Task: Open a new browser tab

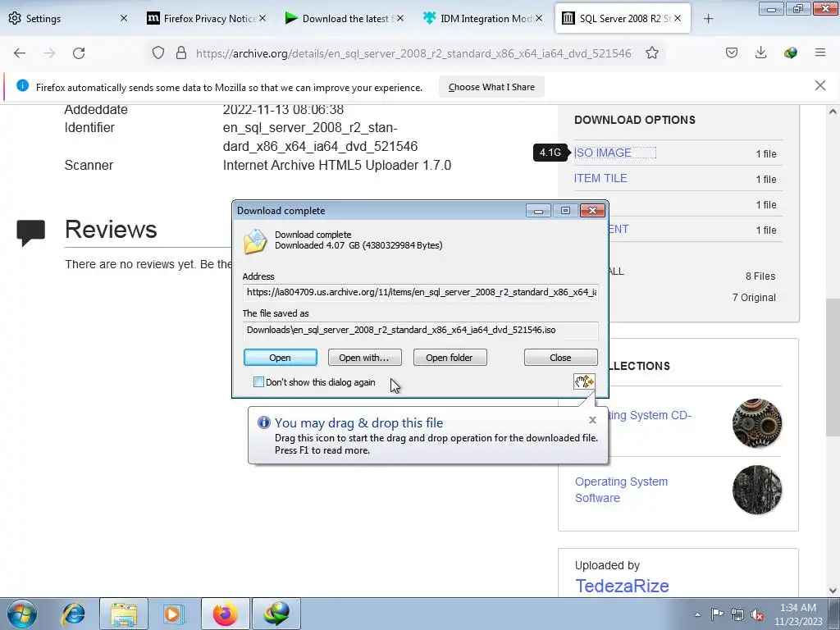Action: 708,19
